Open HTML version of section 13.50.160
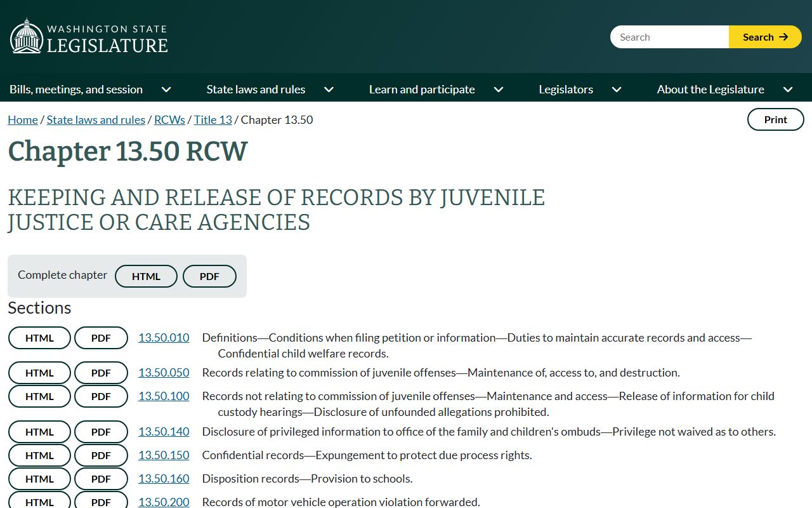812x508 pixels. [39, 479]
